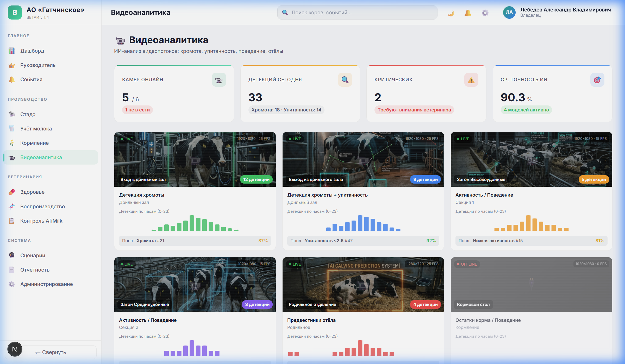Viewport: 625px width, 364px height.
Task: Click the warning icon on Критических card
Action: coord(471,80)
